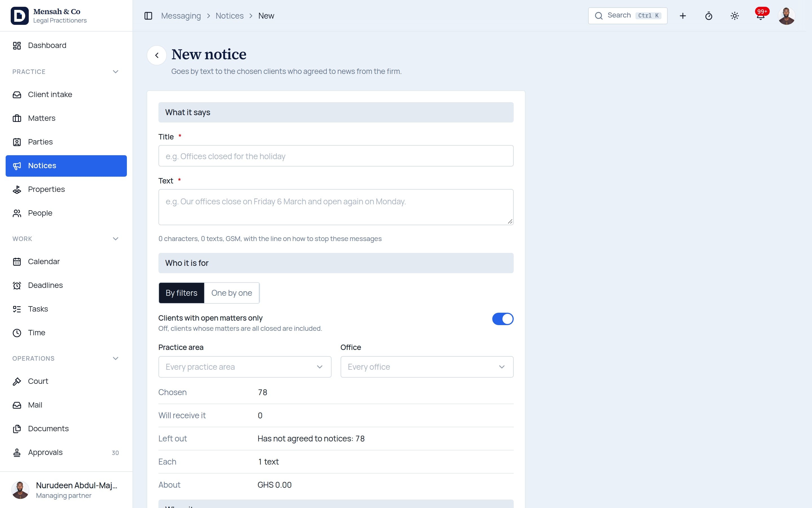The width and height of the screenshot is (812, 508).
Task: Collapse the OPERATIONS section
Action: (x=115, y=358)
